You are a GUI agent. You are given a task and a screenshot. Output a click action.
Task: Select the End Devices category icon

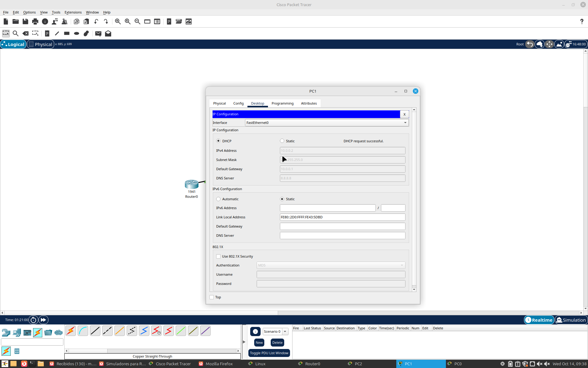(x=17, y=332)
